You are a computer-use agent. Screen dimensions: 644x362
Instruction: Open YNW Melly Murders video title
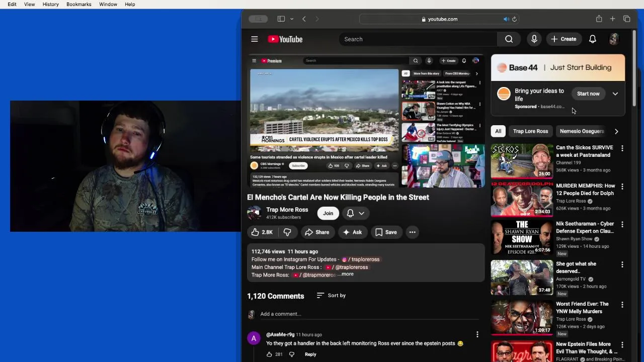[582, 308]
